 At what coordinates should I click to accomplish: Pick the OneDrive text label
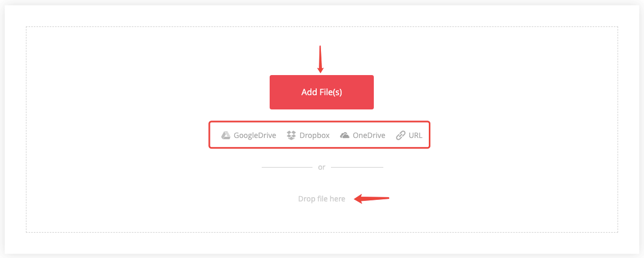[369, 135]
